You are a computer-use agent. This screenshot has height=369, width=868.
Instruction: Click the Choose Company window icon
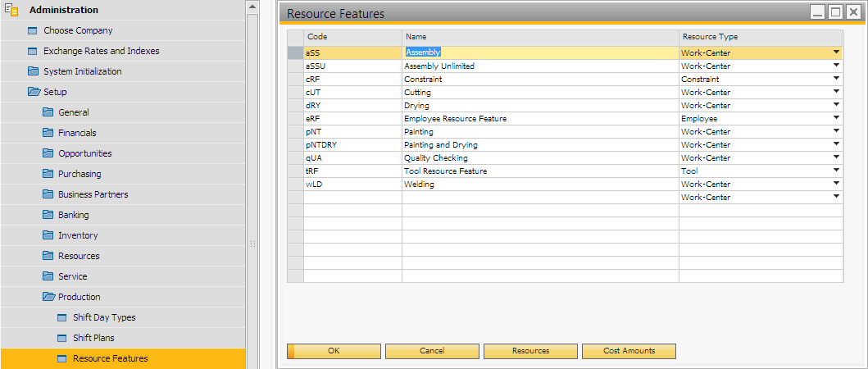(34, 30)
